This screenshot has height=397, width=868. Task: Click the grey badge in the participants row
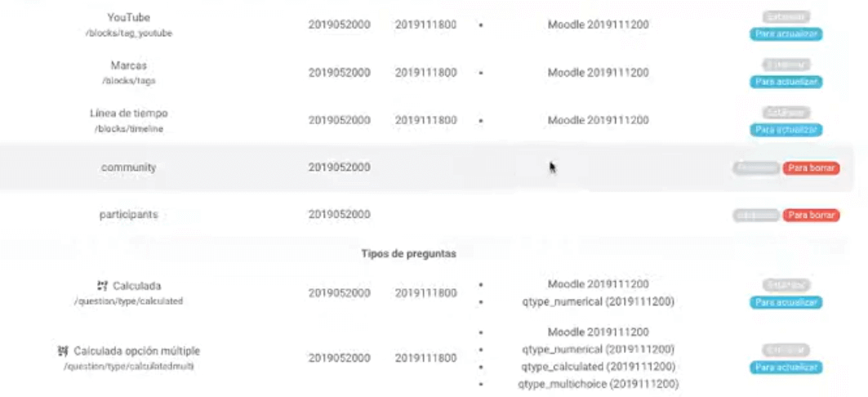[x=756, y=215]
